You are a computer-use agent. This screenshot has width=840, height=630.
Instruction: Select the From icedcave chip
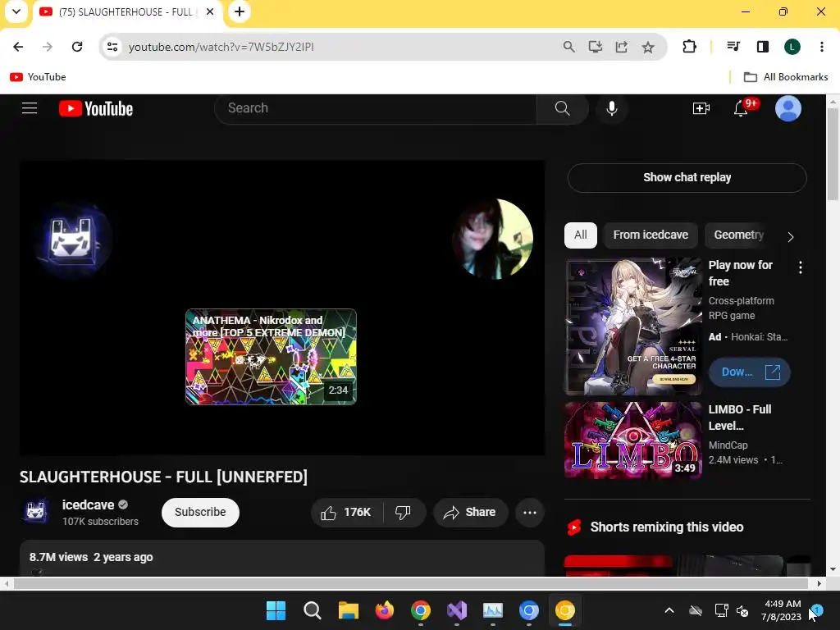(651, 235)
